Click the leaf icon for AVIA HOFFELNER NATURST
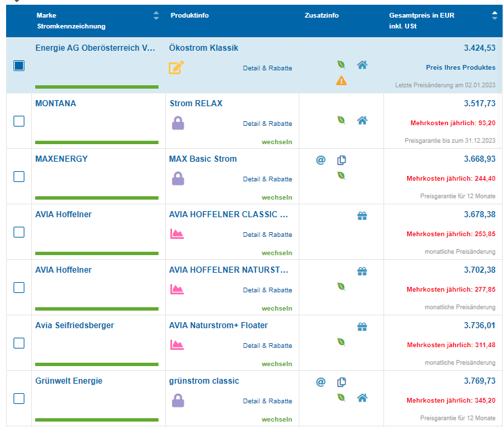 pos(341,287)
